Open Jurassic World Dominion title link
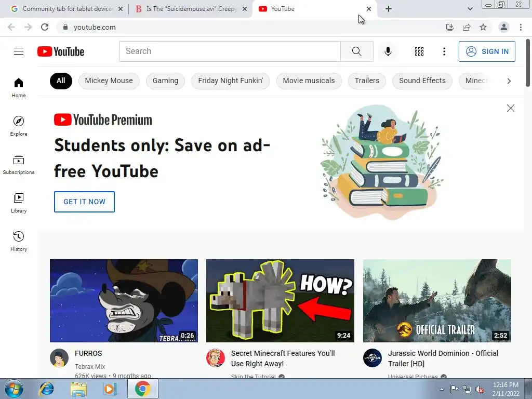Viewport: 532px width, 399px height. click(443, 358)
